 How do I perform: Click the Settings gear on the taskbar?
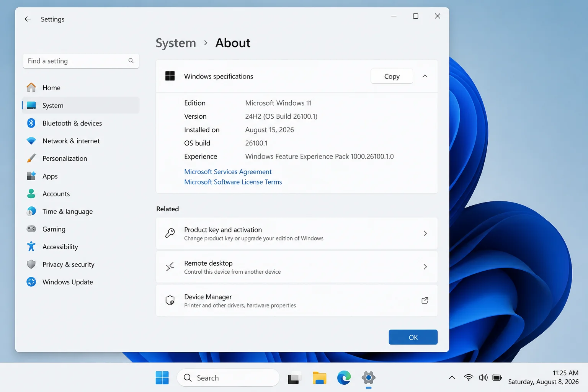coord(368,378)
